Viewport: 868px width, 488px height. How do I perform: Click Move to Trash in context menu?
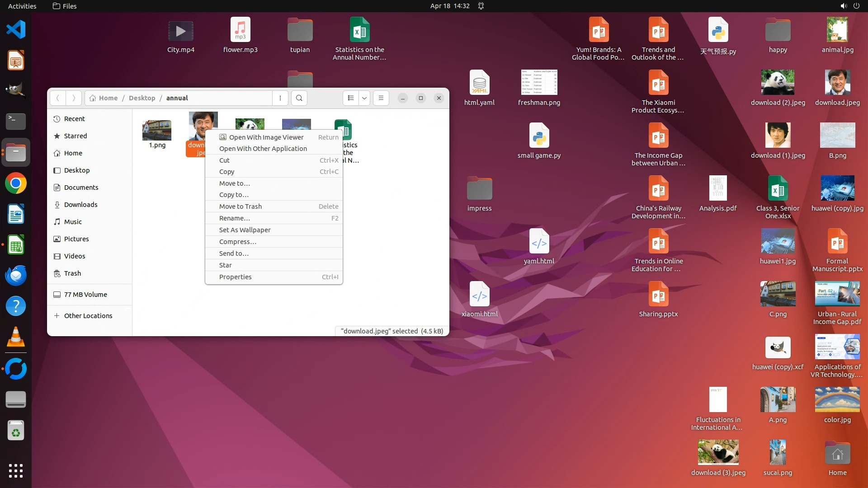coord(240,206)
